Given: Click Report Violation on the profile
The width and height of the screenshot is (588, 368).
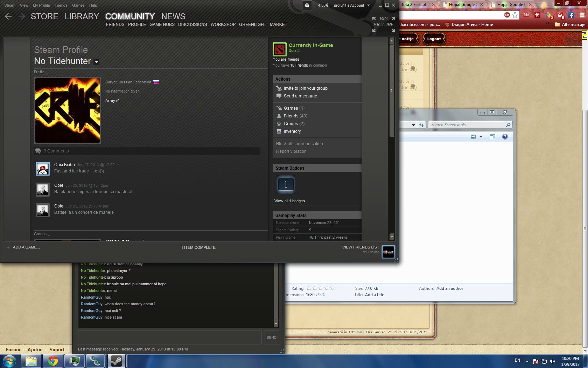Looking at the screenshot, I should (291, 151).
